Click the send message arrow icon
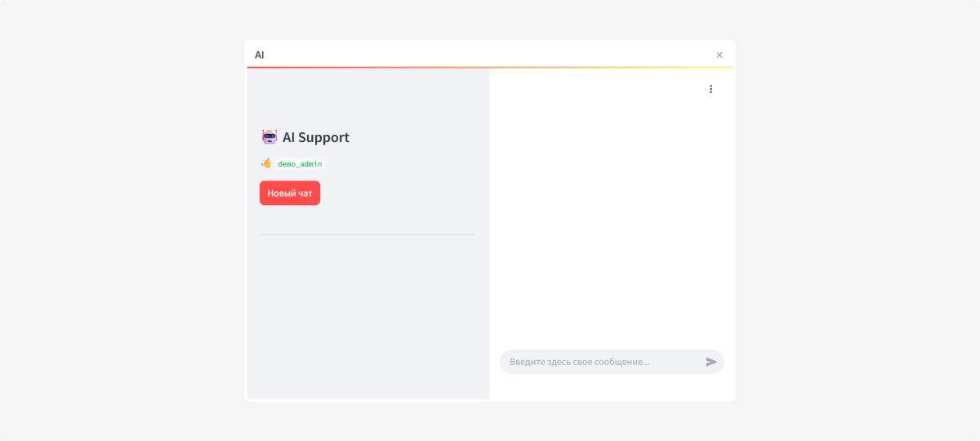 point(711,362)
